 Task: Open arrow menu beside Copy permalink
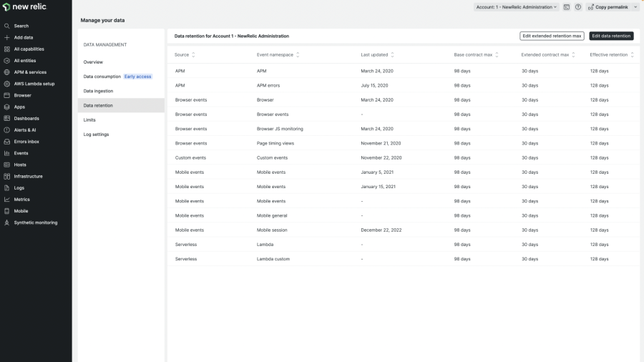635,7
